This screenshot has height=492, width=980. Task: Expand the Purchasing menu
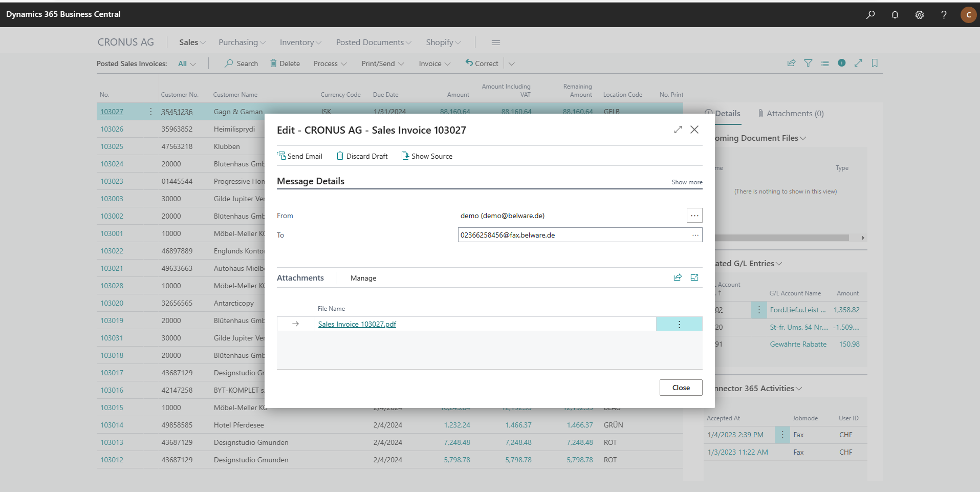242,42
